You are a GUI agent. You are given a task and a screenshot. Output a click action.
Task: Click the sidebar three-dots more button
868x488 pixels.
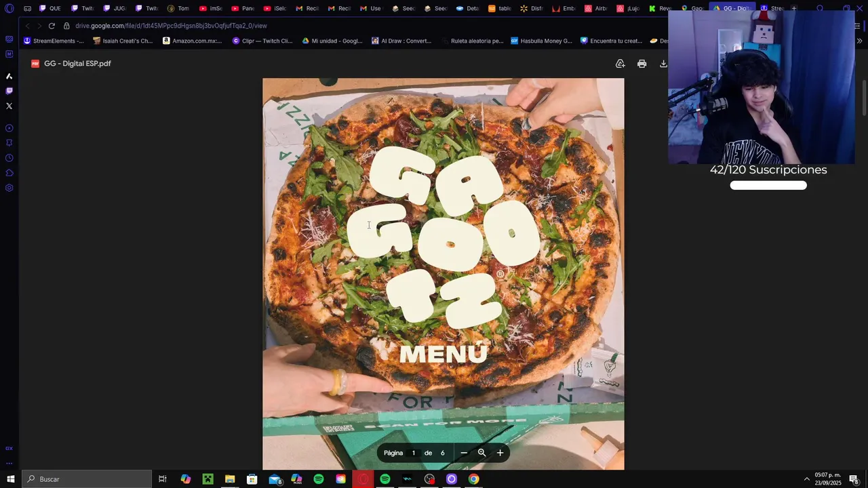tap(9, 464)
